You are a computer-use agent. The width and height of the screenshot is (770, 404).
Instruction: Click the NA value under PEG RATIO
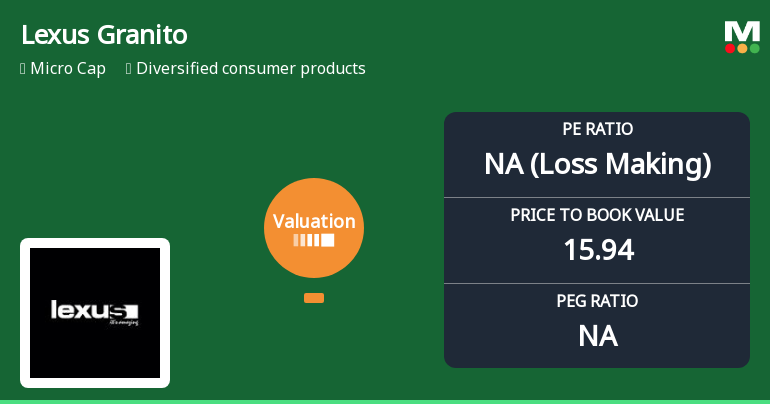[x=597, y=336]
